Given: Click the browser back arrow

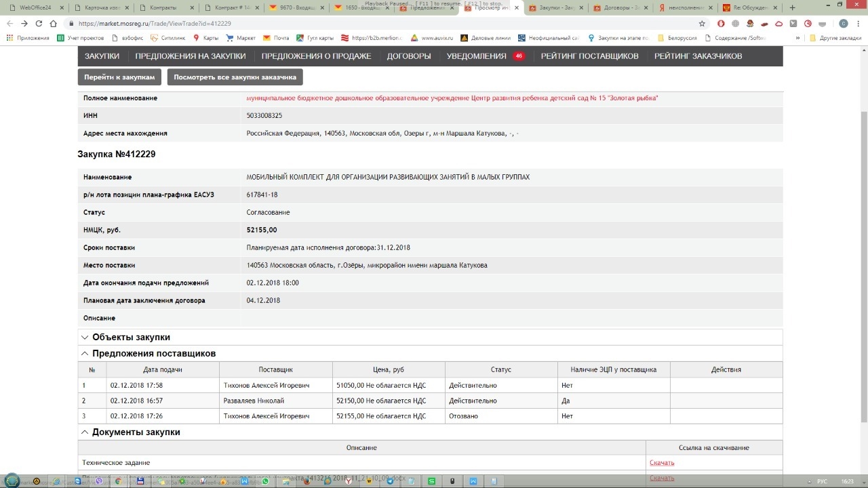Looking at the screenshot, I should tap(9, 23).
